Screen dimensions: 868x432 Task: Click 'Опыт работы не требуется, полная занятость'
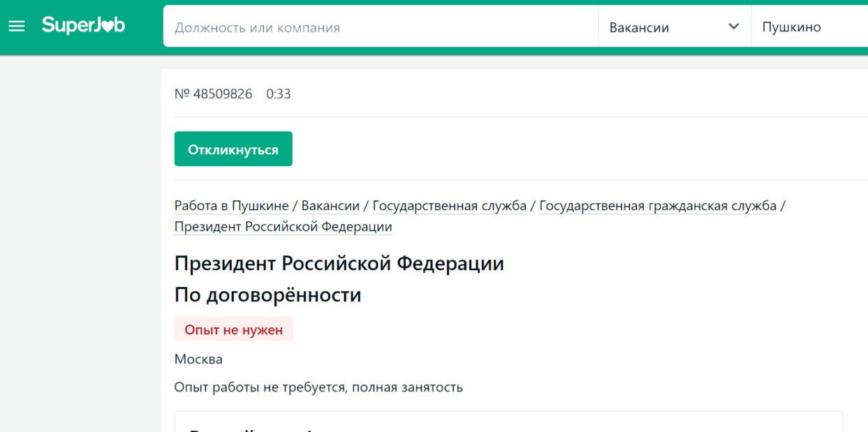[x=318, y=387]
